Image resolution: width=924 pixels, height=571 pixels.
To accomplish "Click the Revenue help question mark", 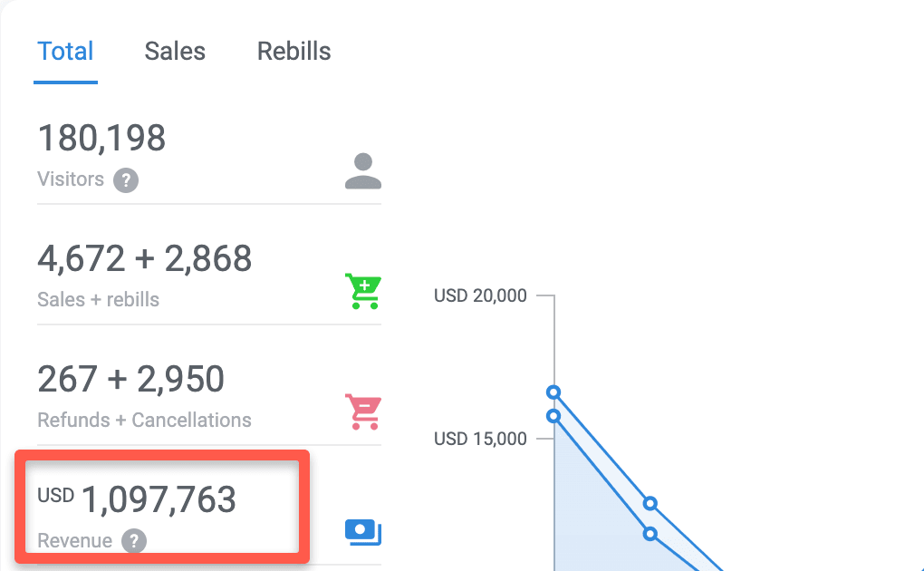I will pos(134,540).
